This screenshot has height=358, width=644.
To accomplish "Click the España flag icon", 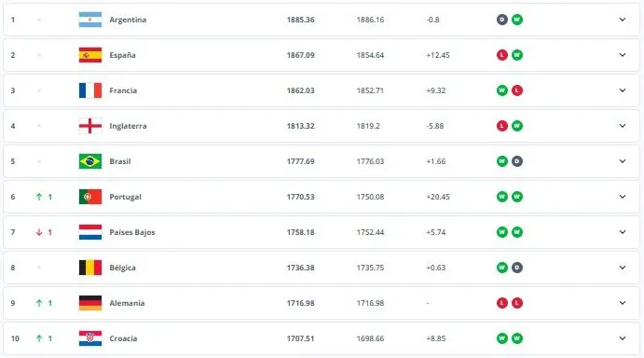I will pos(90,55).
